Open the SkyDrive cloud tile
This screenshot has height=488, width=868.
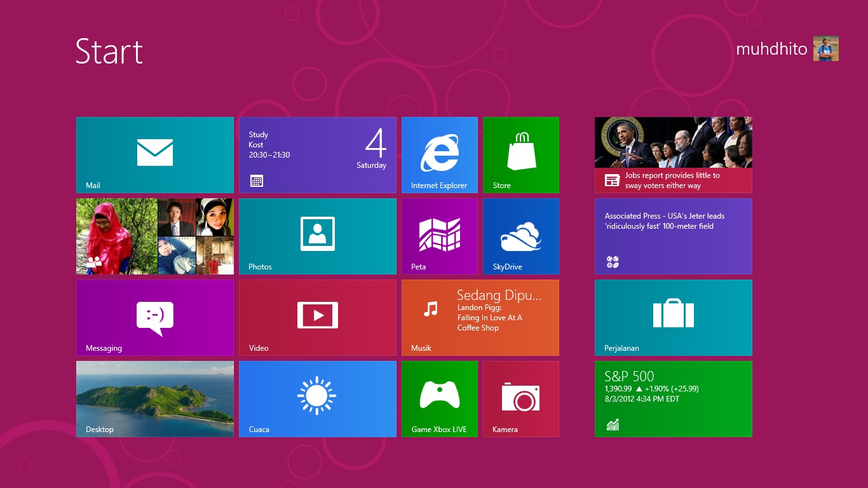click(x=520, y=236)
